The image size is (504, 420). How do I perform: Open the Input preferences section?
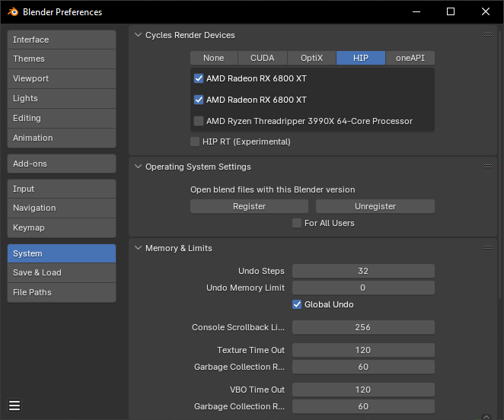(x=62, y=189)
